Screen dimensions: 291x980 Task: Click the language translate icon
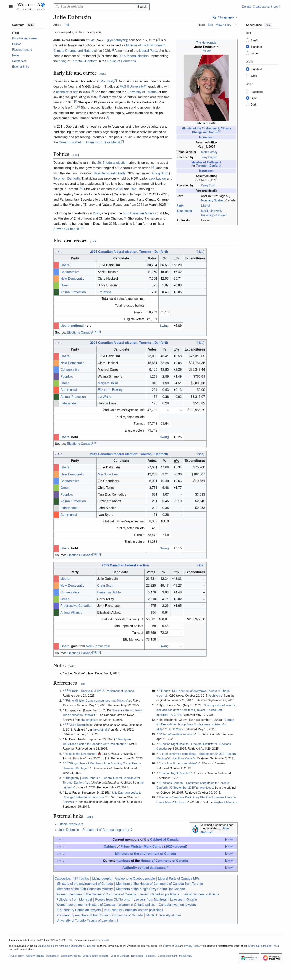point(214,18)
